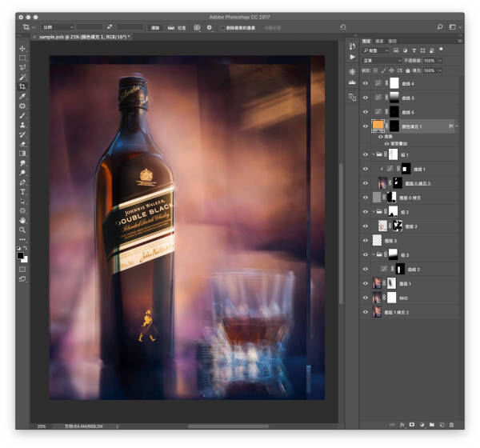This screenshot has height=448, width=480.
Task: Select the Pen tool
Action: [x=22, y=182]
